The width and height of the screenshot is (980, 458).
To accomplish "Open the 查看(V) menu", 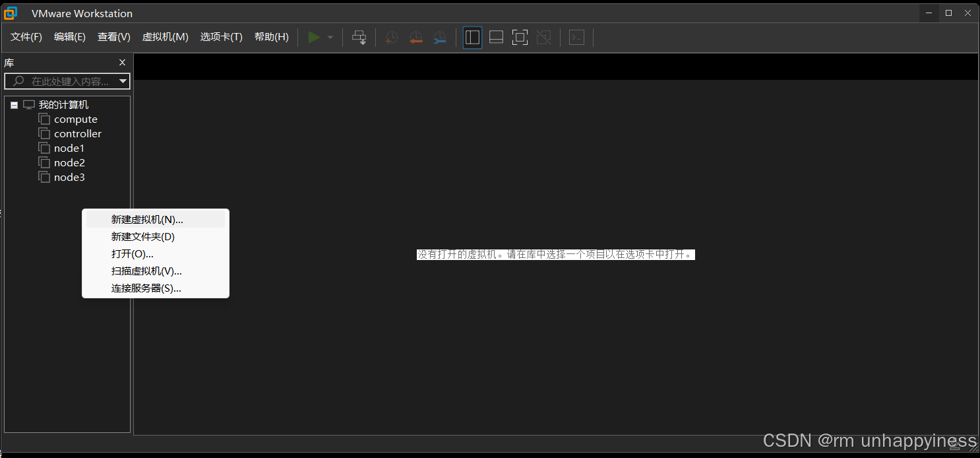I will tap(114, 37).
